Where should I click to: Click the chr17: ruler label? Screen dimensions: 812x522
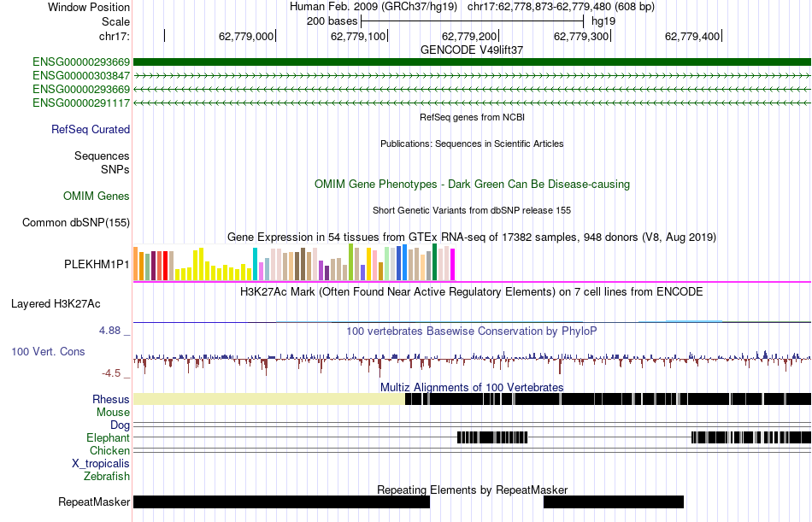click(x=115, y=36)
